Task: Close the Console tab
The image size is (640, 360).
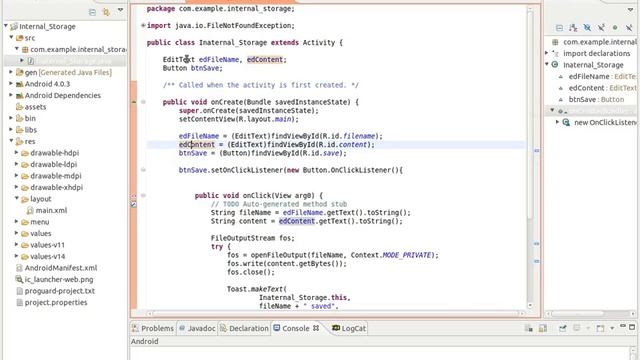Action: coord(316,328)
